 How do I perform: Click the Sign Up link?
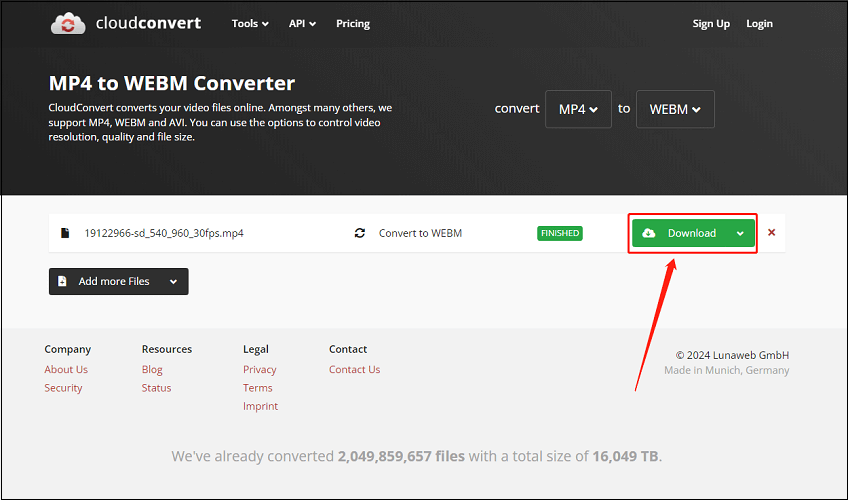coord(711,24)
